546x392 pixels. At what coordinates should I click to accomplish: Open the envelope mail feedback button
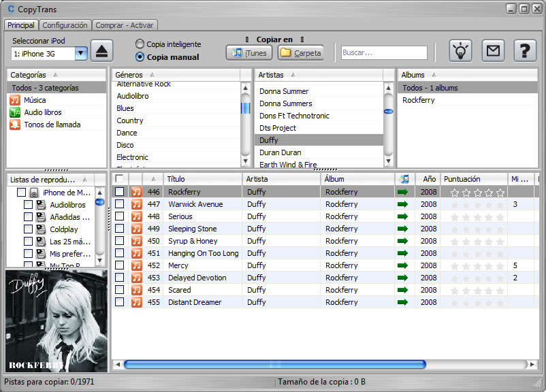pyautogui.click(x=493, y=51)
